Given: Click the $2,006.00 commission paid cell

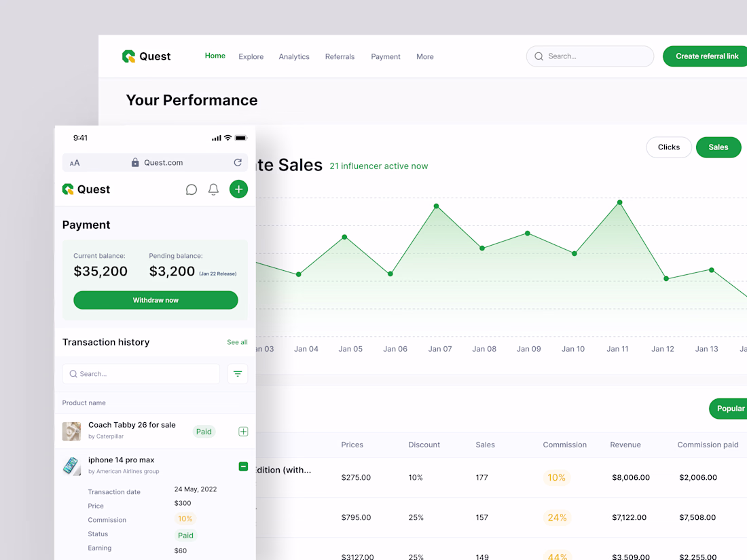Looking at the screenshot, I should 698,477.
